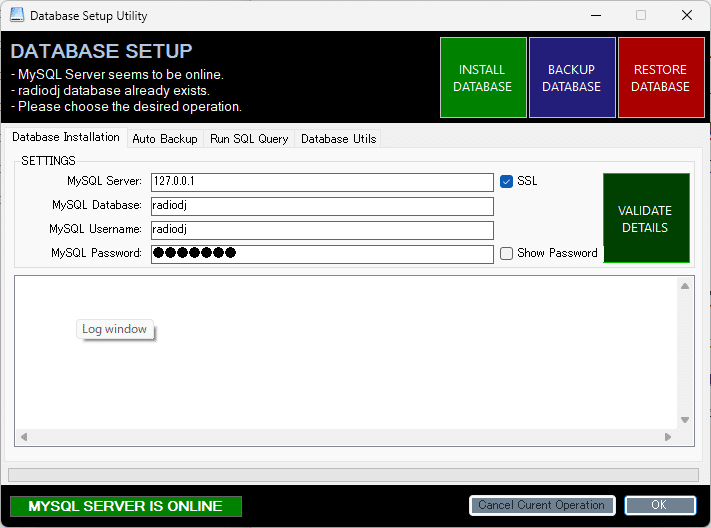Viewport: 711px width, 528px height.
Task: Click the DATABASE SETUP heading text
Action: 102,51
